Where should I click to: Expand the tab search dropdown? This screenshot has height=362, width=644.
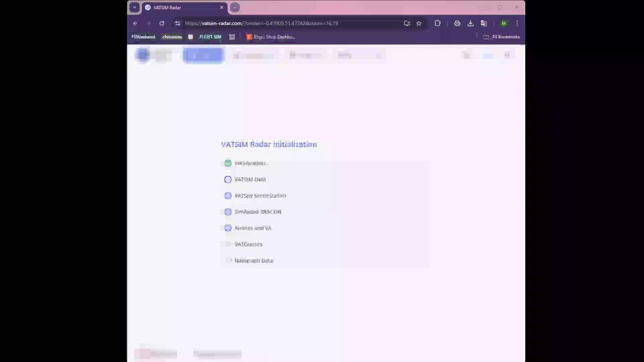coord(134,8)
